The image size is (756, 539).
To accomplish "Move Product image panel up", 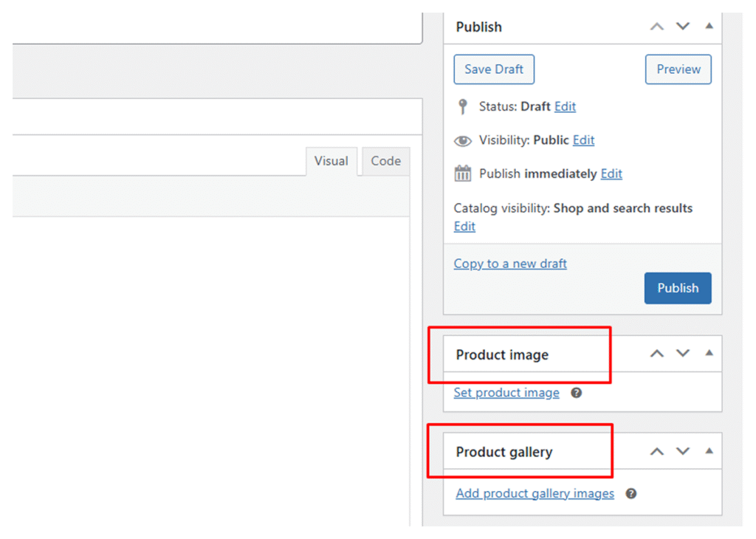I will coord(656,354).
